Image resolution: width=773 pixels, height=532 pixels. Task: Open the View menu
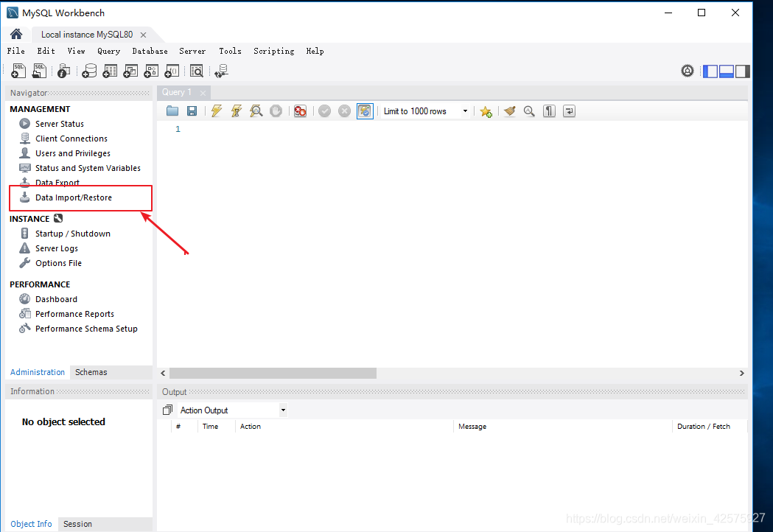pyautogui.click(x=76, y=51)
